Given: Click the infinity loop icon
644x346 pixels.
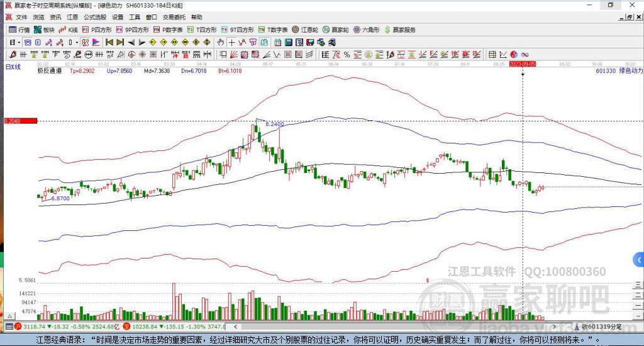Looking at the screenshot, I should point(525,54).
